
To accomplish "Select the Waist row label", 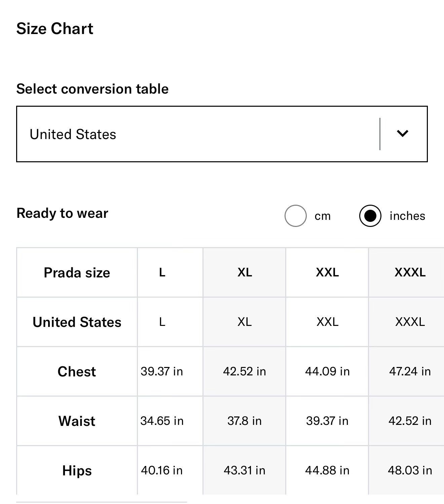I will [77, 421].
